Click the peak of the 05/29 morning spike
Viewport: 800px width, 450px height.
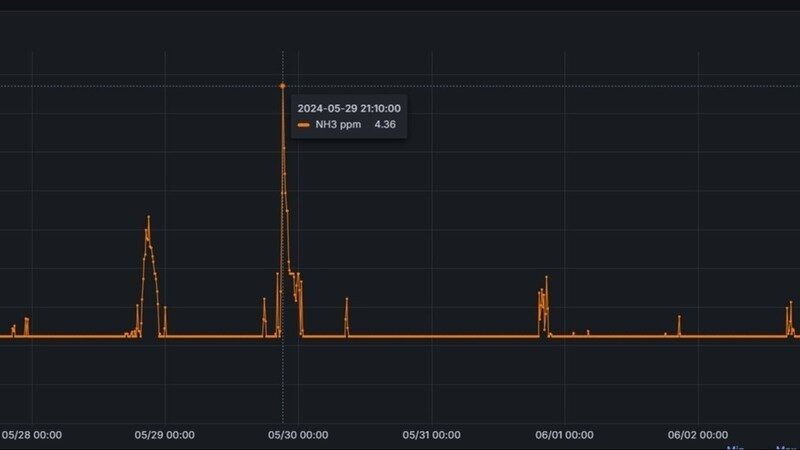[148, 217]
